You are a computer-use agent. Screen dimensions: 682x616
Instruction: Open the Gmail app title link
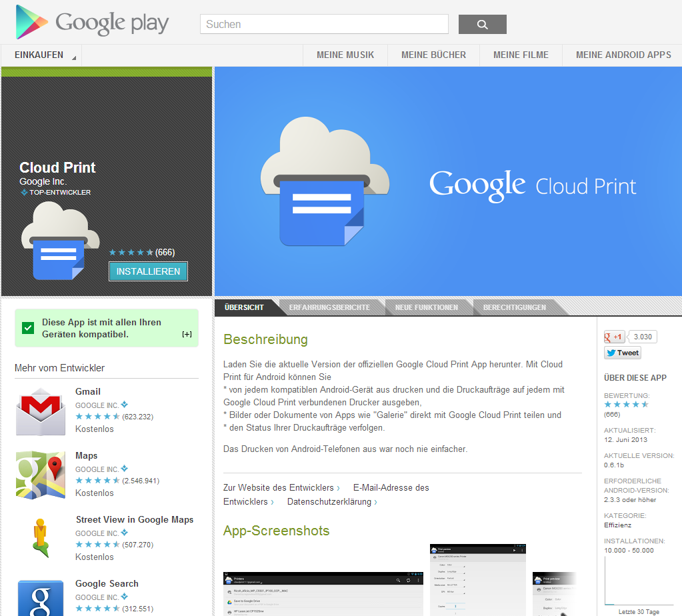(88, 391)
